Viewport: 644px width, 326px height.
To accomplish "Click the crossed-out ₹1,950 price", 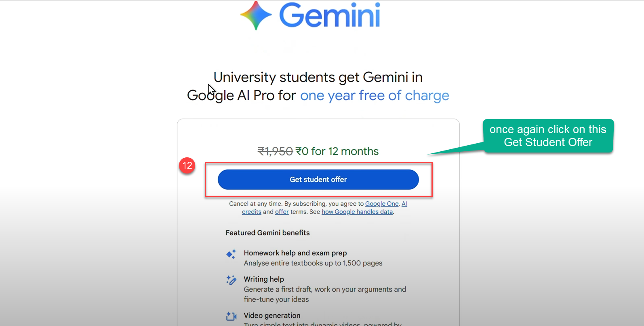I will [x=275, y=151].
